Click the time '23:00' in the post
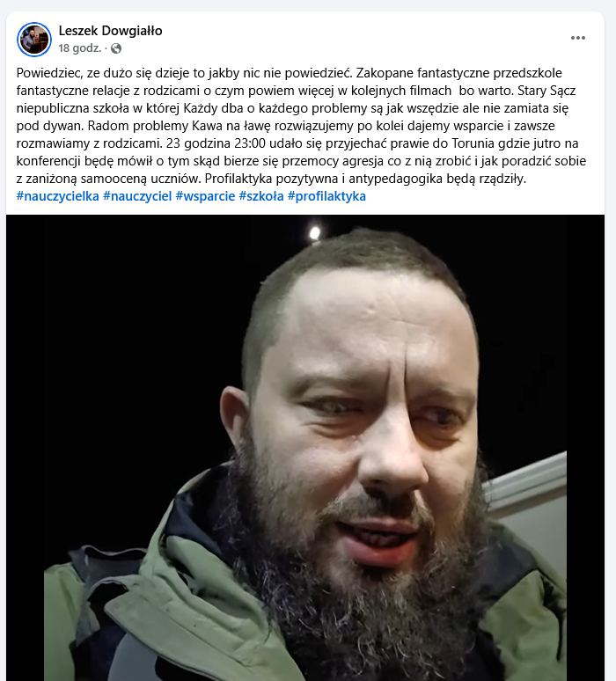The width and height of the screenshot is (616, 681). tap(250, 143)
